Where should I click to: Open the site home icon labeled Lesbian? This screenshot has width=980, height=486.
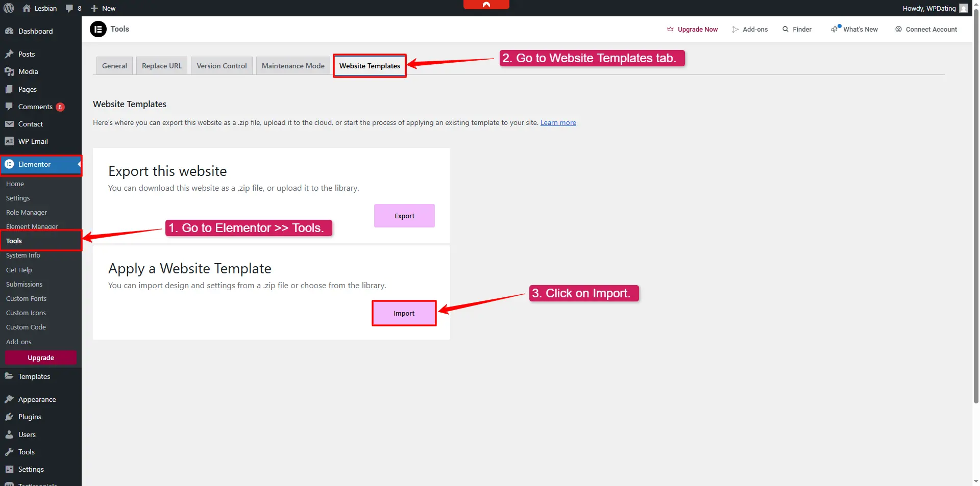click(27, 8)
